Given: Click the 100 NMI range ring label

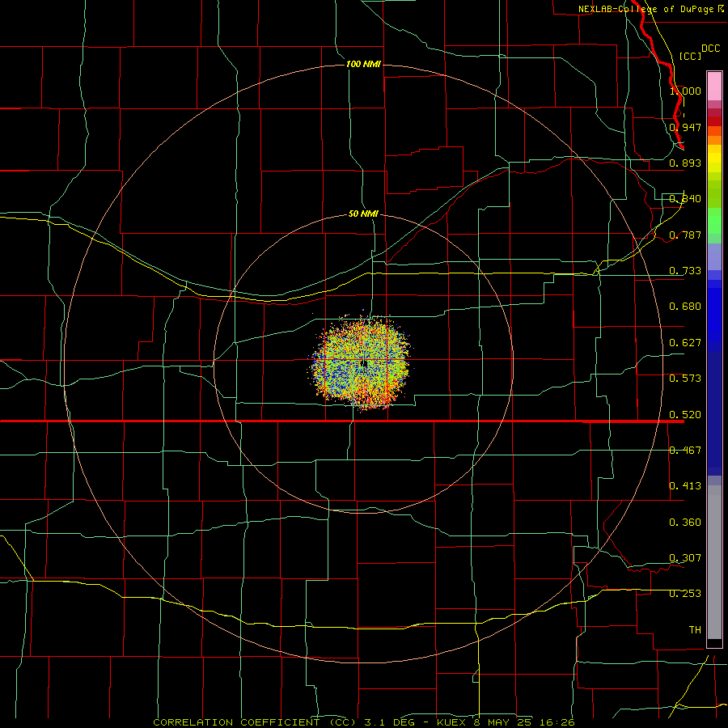Looking at the screenshot, I should (363, 64).
